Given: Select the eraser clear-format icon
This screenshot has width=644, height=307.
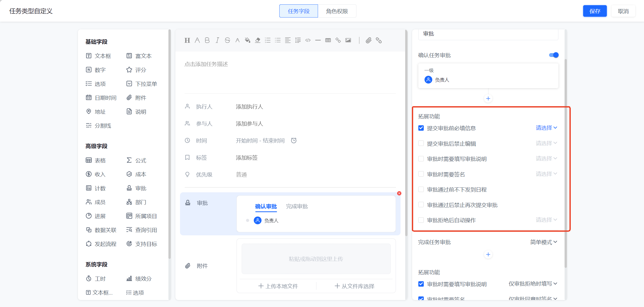Looking at the screenshot, I should tap(258, 40).
